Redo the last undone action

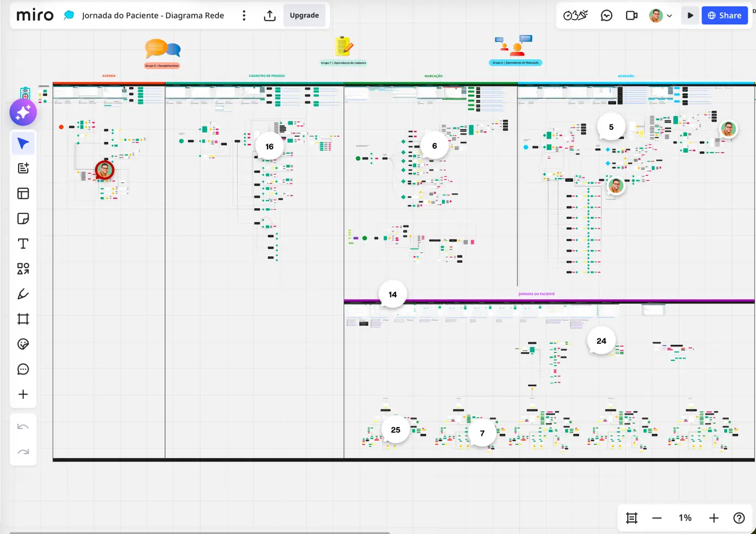(x=23, y=452)
